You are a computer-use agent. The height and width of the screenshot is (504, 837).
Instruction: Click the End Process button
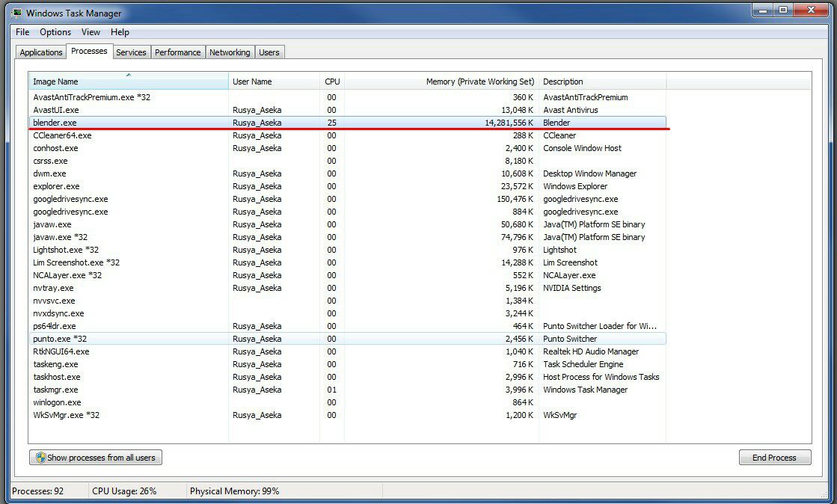(x=775, y=458)
